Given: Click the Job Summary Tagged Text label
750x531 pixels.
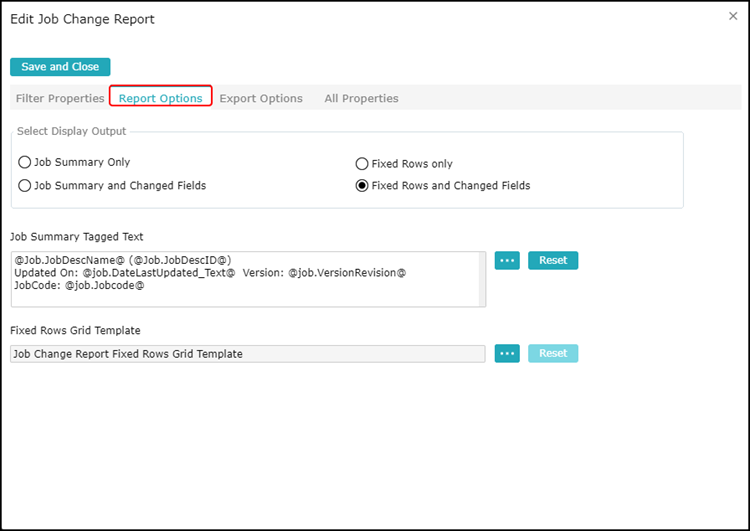Looking at the screenshot, I should pyautogui.click(x=77, y=237).
